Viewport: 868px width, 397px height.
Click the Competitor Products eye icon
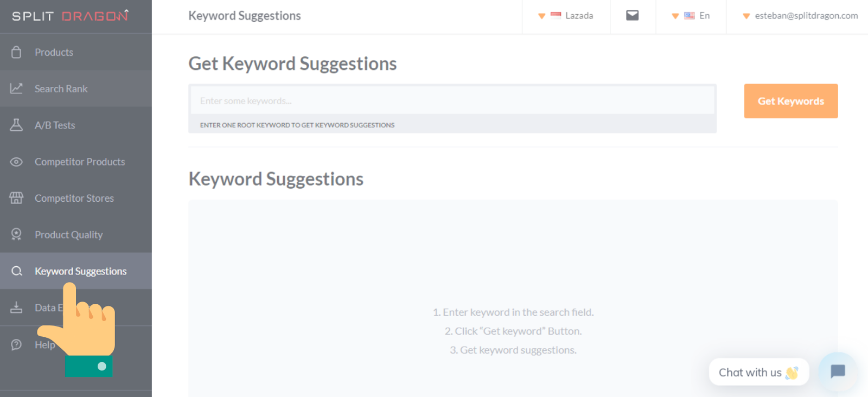point(16,162)
